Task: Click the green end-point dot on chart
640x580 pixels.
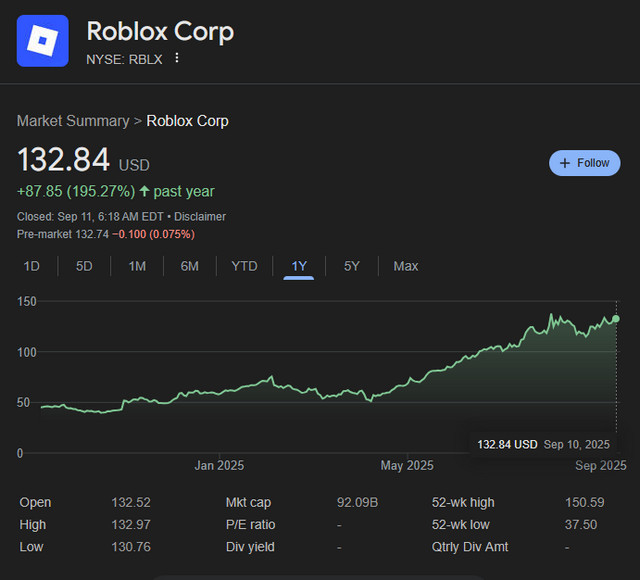Action: [616, 319]
